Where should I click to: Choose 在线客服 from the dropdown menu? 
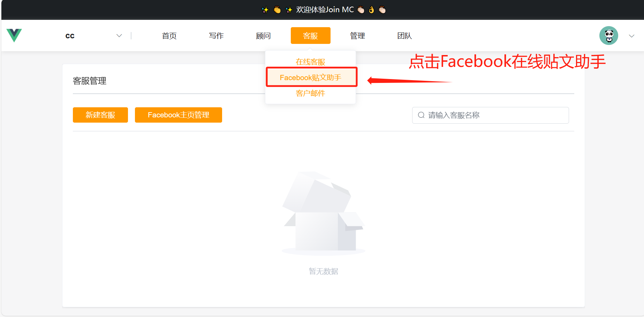310,62
